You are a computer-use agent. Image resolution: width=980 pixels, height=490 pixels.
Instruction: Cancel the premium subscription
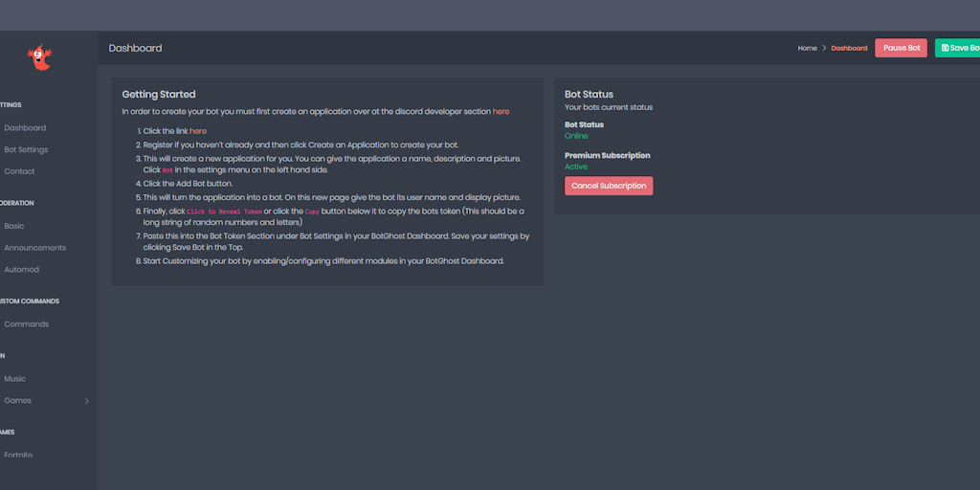609,186
